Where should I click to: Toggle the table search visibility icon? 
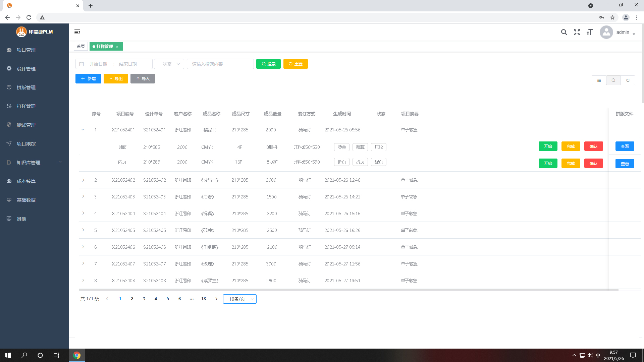pyautogui.click(x=613, y=80)
